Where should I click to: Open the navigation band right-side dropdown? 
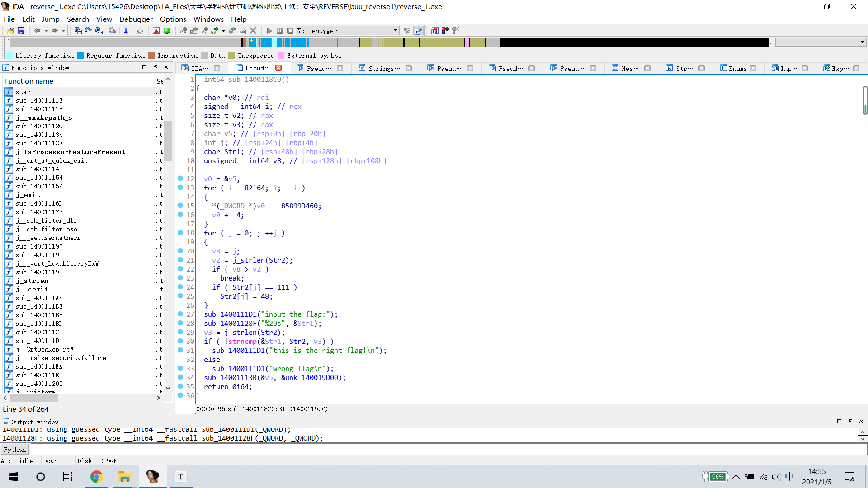[862, 42]
